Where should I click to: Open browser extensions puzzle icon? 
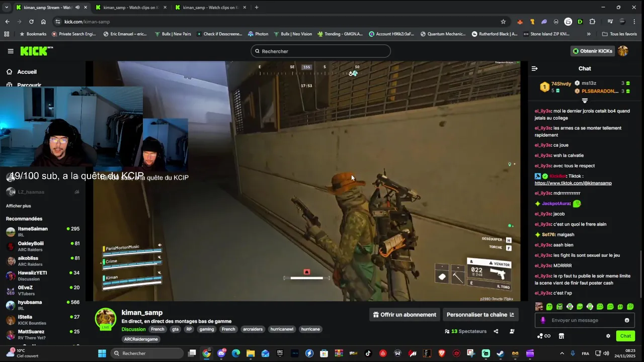(x=592, y=22)
